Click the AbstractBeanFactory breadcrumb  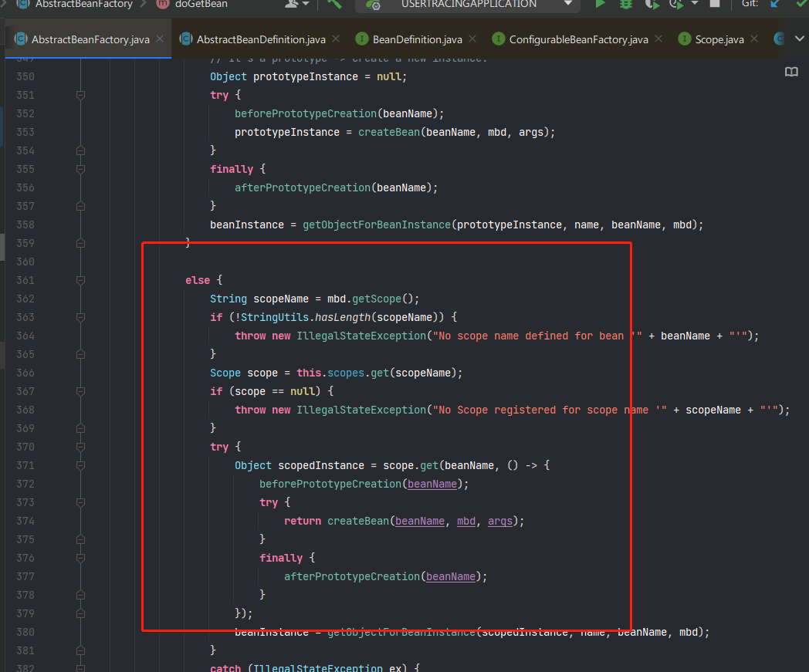tap(83, 4)
